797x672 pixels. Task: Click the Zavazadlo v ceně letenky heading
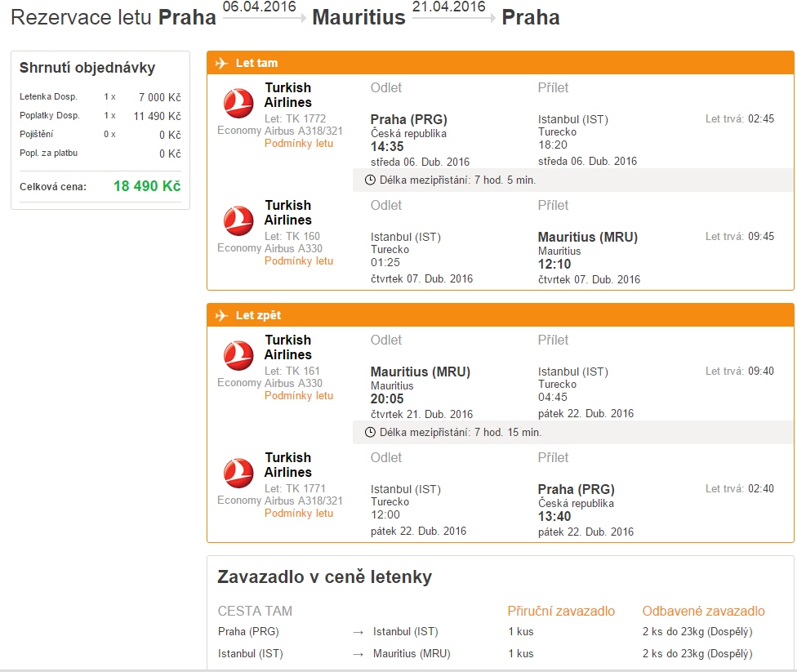(x=325, y=577)
